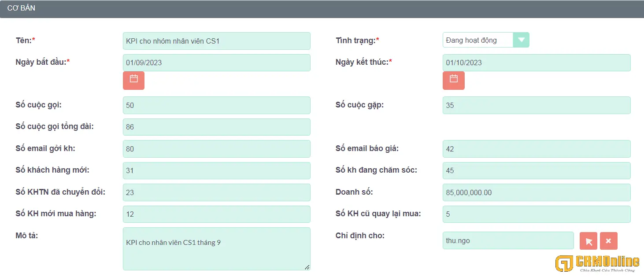Open the CƠ BẢN section header
The image size is (644, 277).
(22, 7)
